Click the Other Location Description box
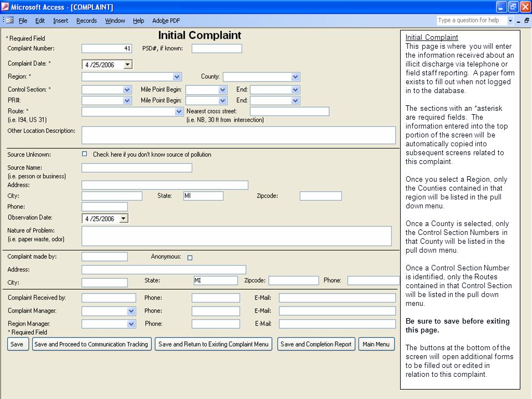The width and height of the screenshot is (532, 399). point(238,135)
